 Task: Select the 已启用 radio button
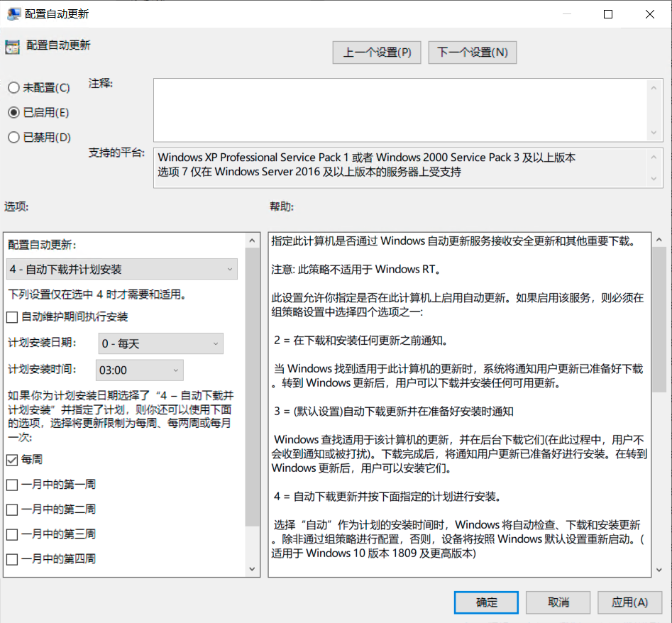[13, 113]
